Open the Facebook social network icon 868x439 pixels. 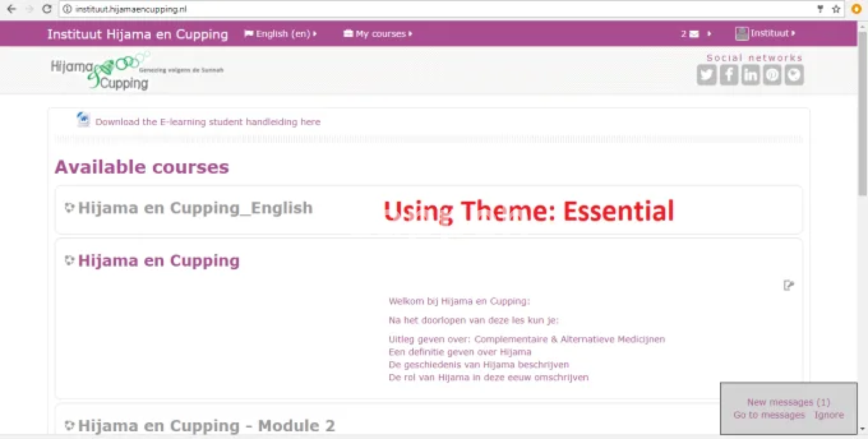pyautogui.click(x=728, y=75)
